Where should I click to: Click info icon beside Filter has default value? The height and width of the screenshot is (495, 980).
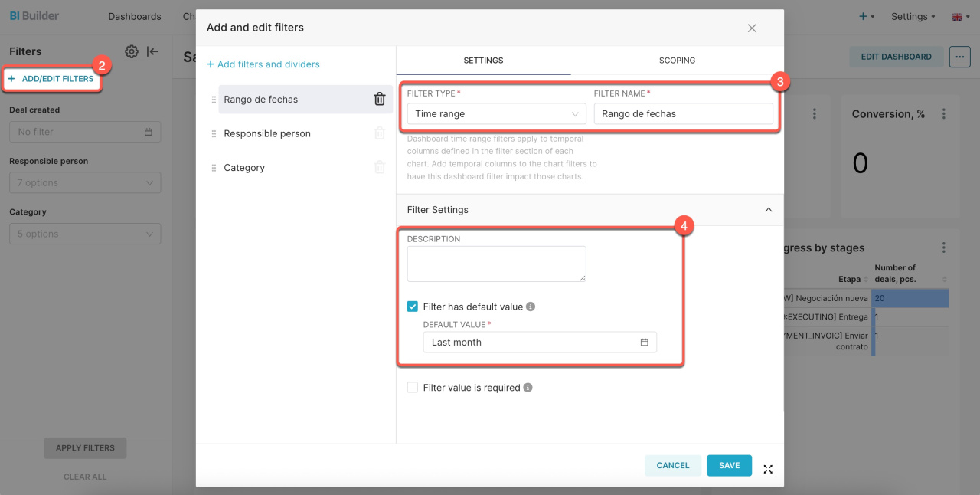(x=531, y=307)
